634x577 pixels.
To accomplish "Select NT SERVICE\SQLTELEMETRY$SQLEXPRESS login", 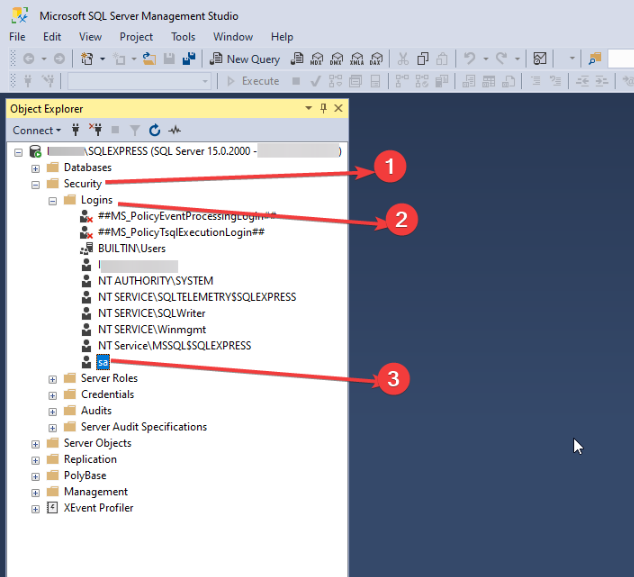I will point(197,297).
